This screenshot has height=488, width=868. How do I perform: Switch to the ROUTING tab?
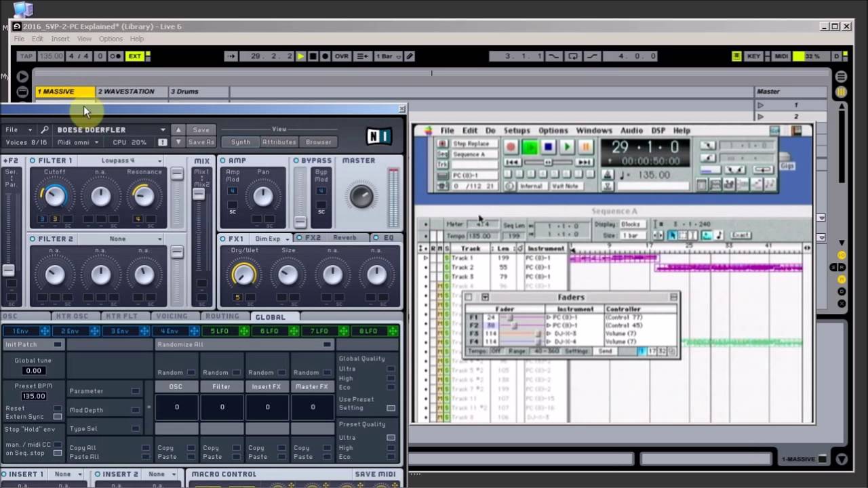pyautogui.click(x=222, y=316)
